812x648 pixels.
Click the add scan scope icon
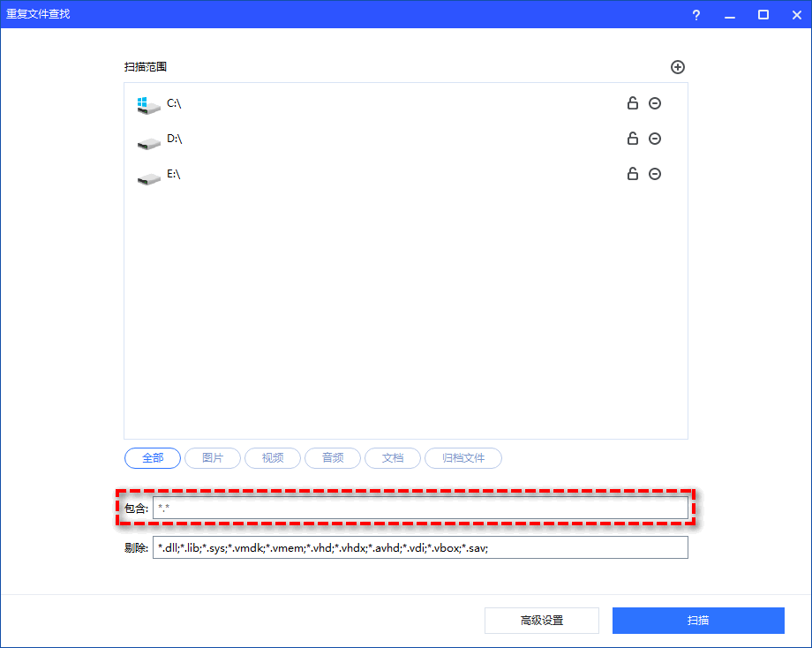pos(678,67)
